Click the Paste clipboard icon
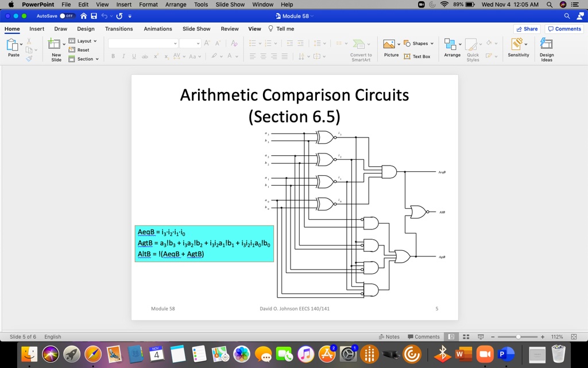This screenshot has height=368, width=588. [x=12, y=45]
